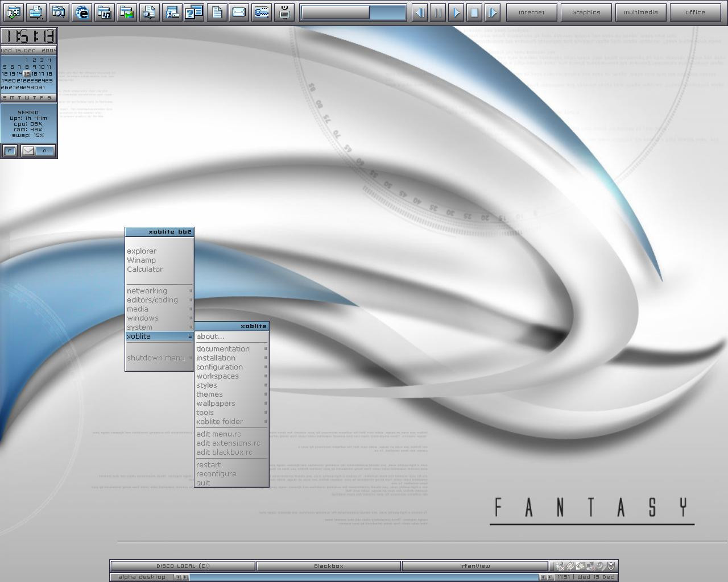Skip to previous track in player controls
The image size is (728, 582).
point(420,12)
